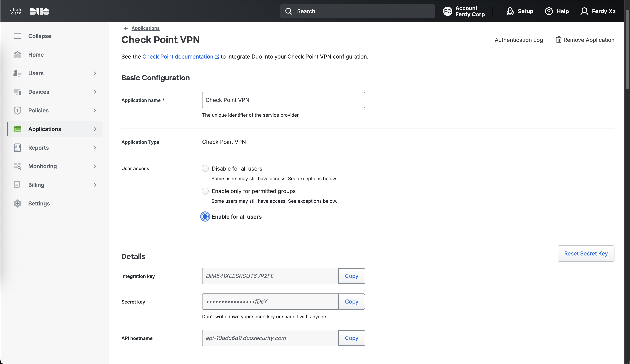Select Enable only for permitted groups

205,191
